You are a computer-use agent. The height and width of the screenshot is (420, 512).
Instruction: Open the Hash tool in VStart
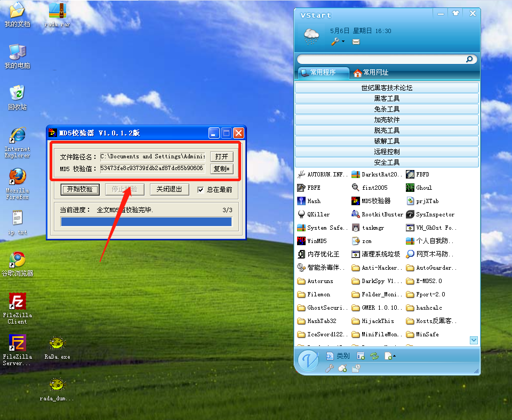(x=309, y=201)
